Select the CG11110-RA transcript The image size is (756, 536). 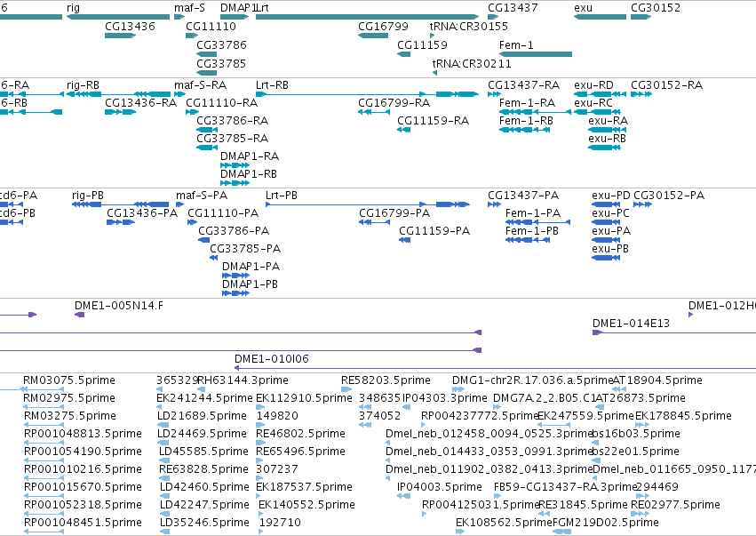pyautogui.click(x=192, y=112)
